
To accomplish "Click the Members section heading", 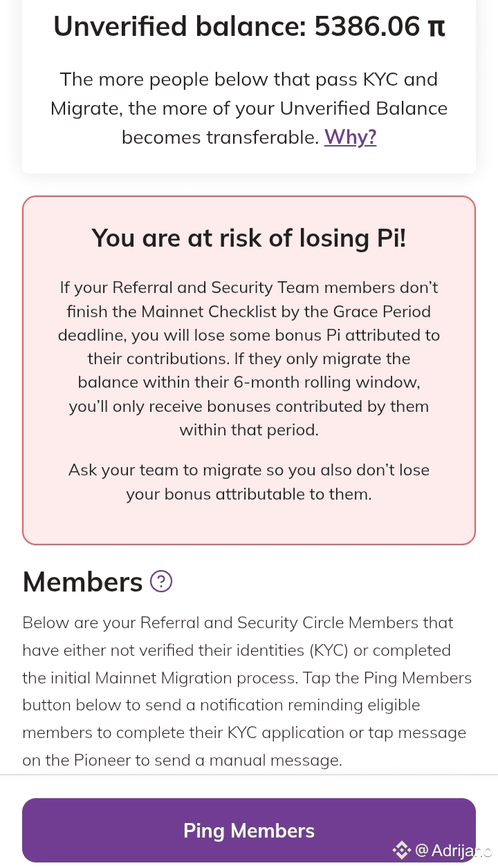I will tap(82, 582).
